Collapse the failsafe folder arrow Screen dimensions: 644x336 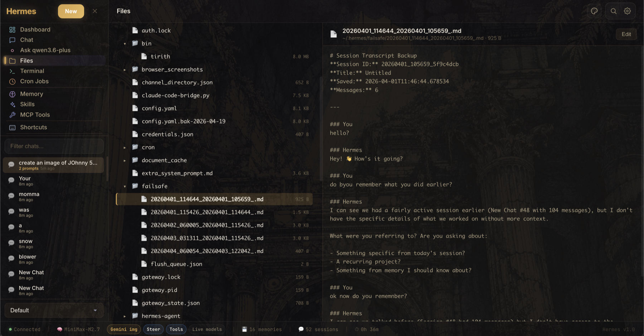125,186
